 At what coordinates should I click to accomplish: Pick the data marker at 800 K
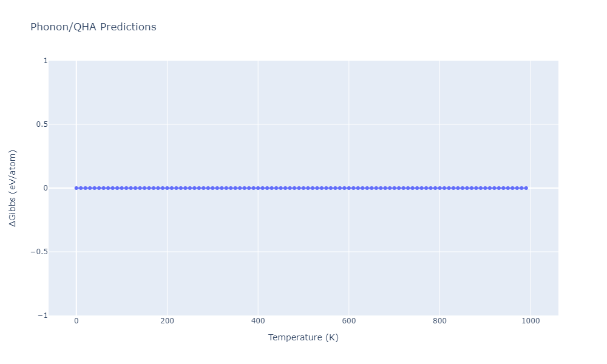click(x=439, y=188)
